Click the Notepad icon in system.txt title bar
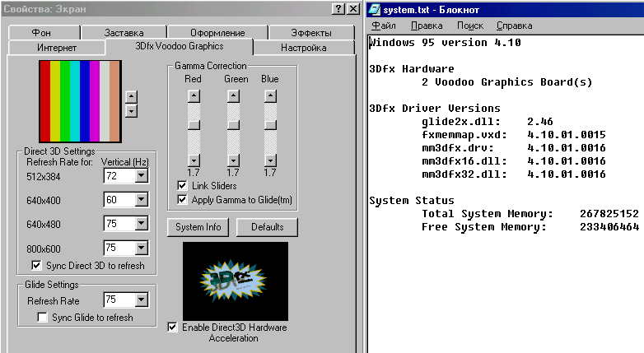Viewport: 644px width, 353px height. [375, 9]
